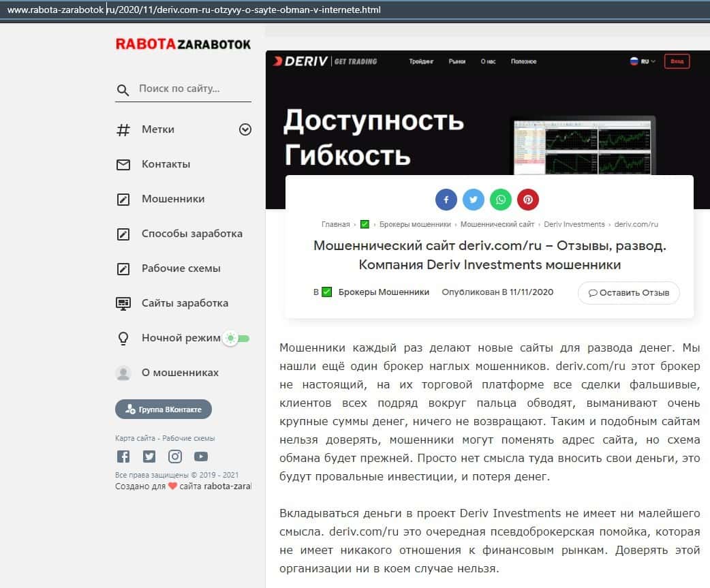Click the avatar icon beside О мошенниках

click(x=123, y=373)
